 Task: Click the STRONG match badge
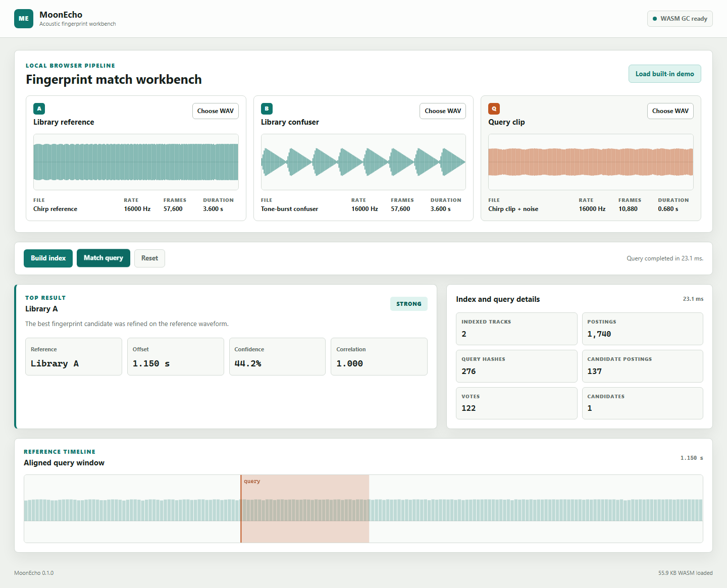click(x=409, y=304)
